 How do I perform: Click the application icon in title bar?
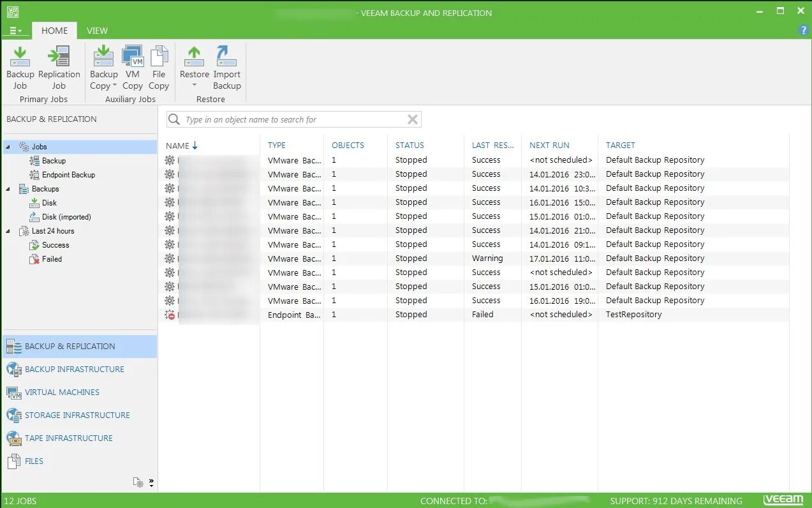[x=13, y=11]
